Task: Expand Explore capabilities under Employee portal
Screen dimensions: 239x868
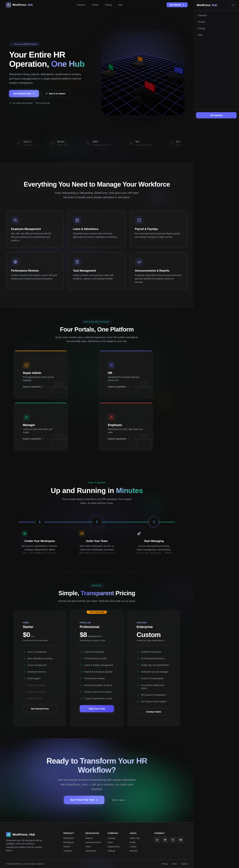Action: click(x=118, y=439)
